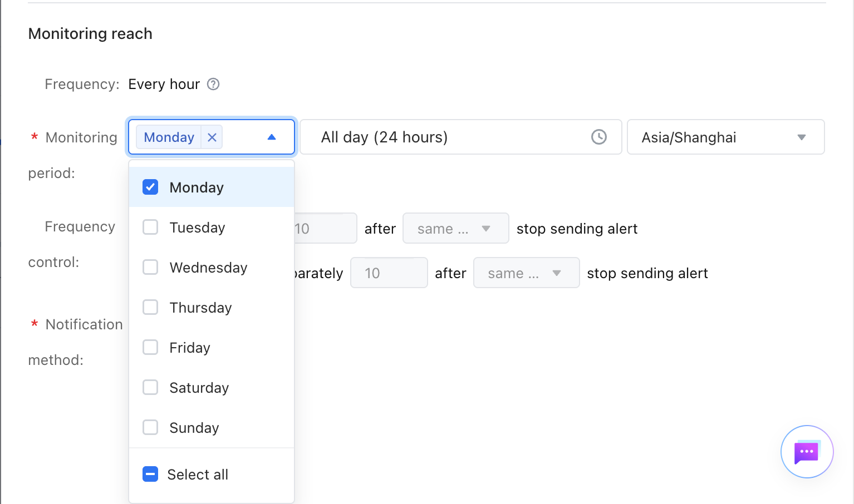Select the Sunday option
The height and width of the screenshot is (504, 854).
point(212,427)
